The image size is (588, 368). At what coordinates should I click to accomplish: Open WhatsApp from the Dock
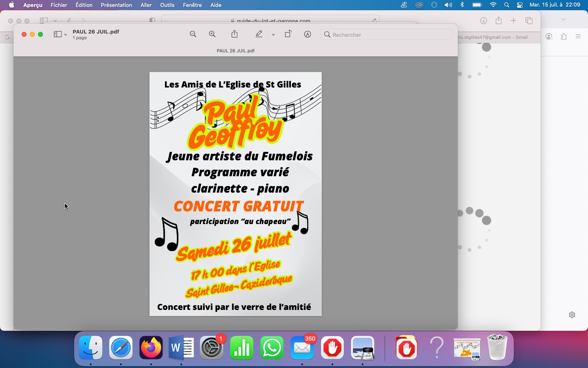point(272,348)
